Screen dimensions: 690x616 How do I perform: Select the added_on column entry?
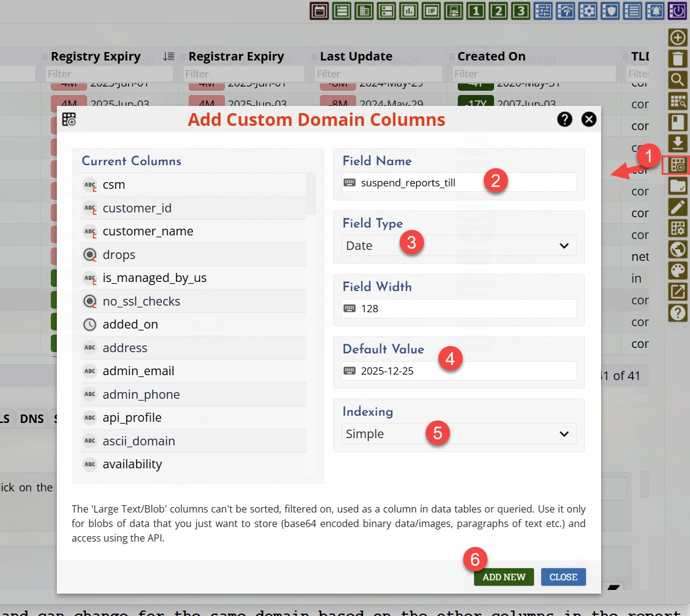(194, 324)
